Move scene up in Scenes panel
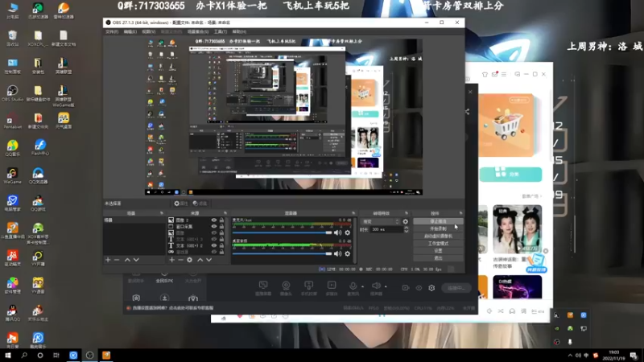The height and width of the screenshot is (362, 644). click(127, 260)
